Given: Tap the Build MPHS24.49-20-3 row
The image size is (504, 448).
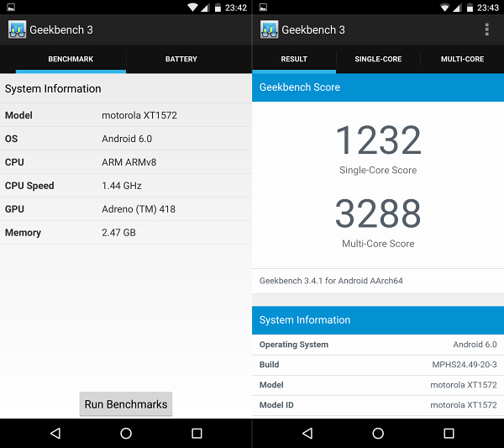Looking at the screenshot, I should 378,365.
